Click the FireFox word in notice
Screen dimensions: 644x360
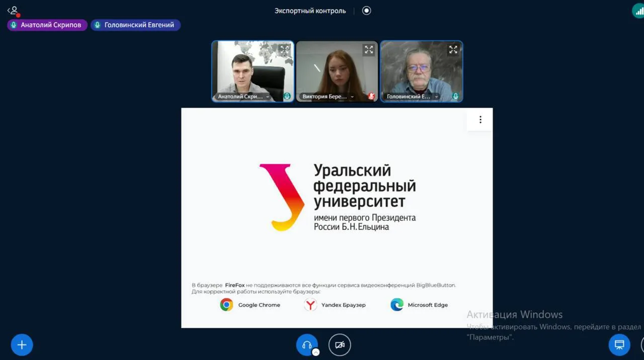pyautogui.click(x=235, y=285)
